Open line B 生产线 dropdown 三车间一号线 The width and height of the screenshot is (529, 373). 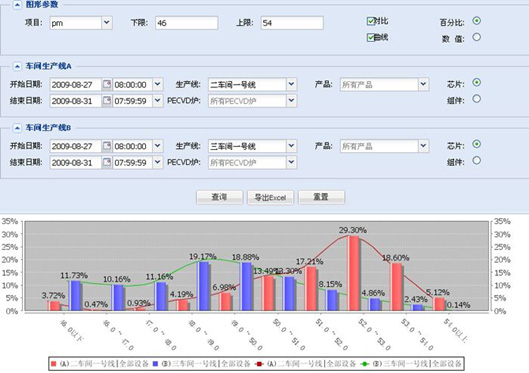point(291,146)
